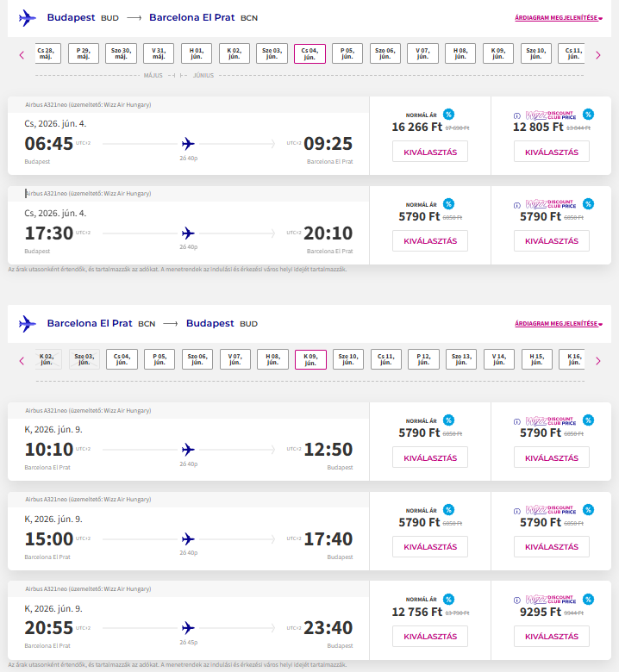Select normal price 16 266 Ft for 06:45 flight
This screenshot has height=672, width=619.
[429, 152]
